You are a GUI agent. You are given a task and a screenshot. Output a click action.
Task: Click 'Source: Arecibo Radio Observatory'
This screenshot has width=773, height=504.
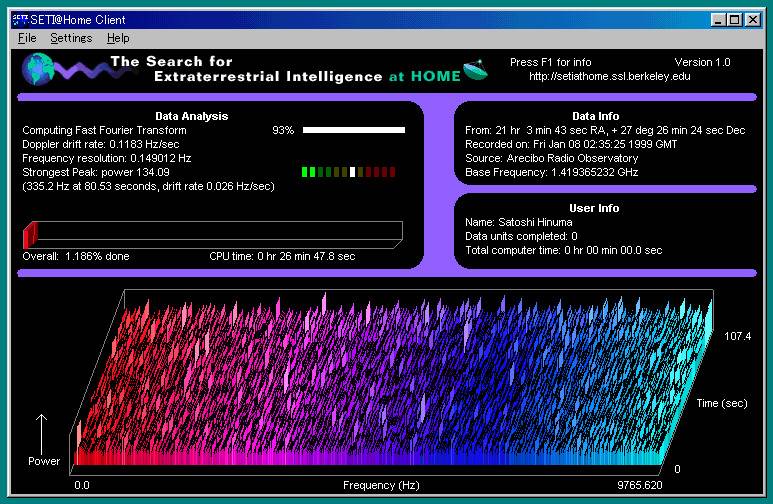click(552, 158)
